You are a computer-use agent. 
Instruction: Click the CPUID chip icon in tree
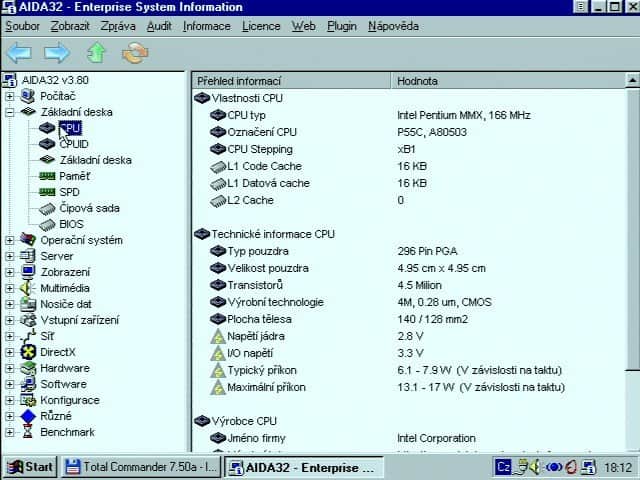47,144
